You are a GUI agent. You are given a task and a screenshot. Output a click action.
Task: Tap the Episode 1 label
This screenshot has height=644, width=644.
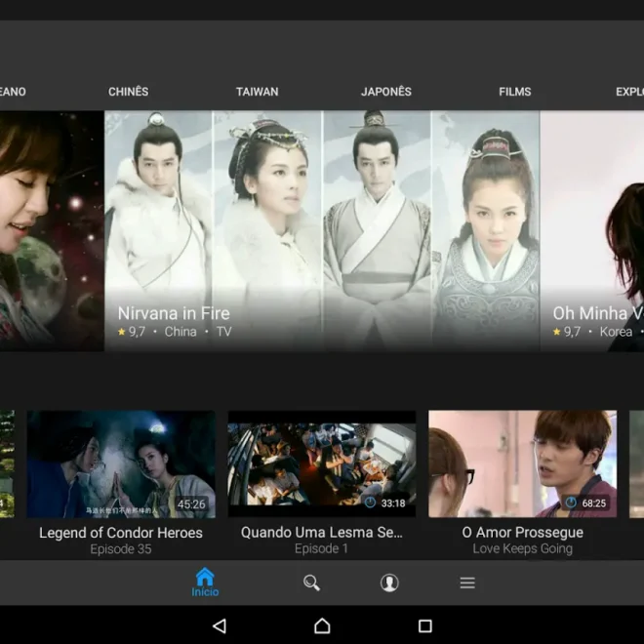[x=321, y=548]
